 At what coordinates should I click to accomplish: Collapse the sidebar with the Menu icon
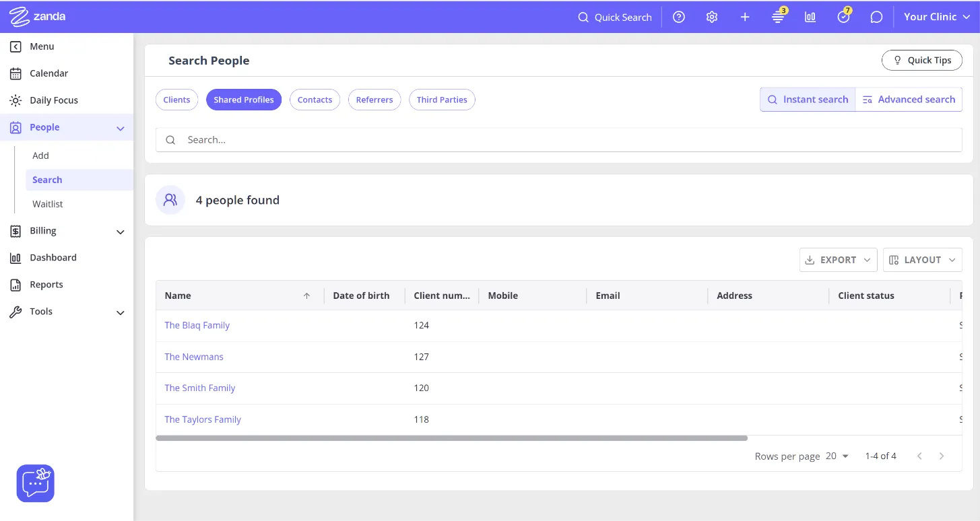tap(15, 46)
